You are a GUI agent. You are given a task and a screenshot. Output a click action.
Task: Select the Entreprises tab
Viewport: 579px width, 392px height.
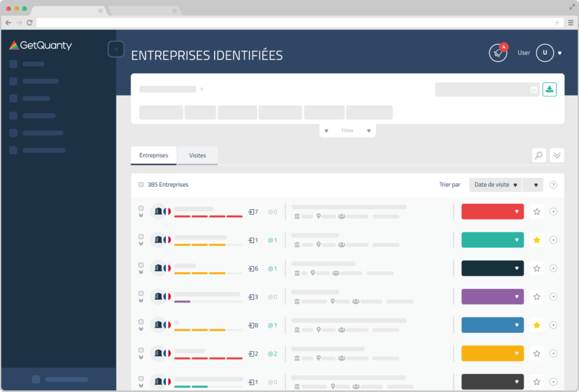[154, 156]
